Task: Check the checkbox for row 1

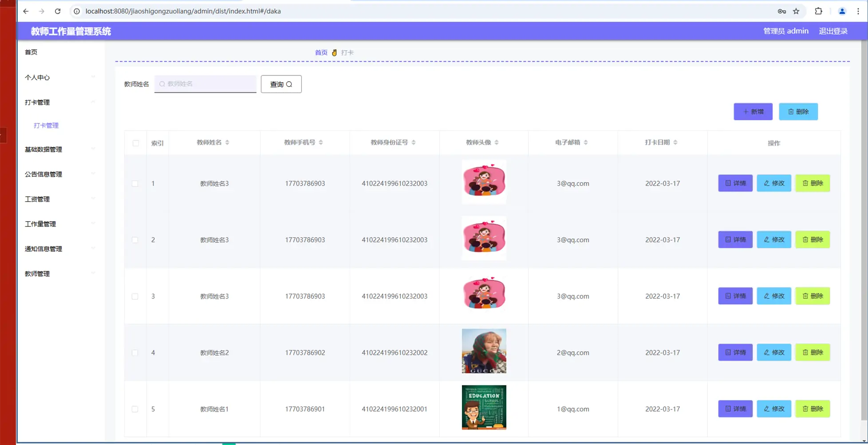Action: pos(135,183)
